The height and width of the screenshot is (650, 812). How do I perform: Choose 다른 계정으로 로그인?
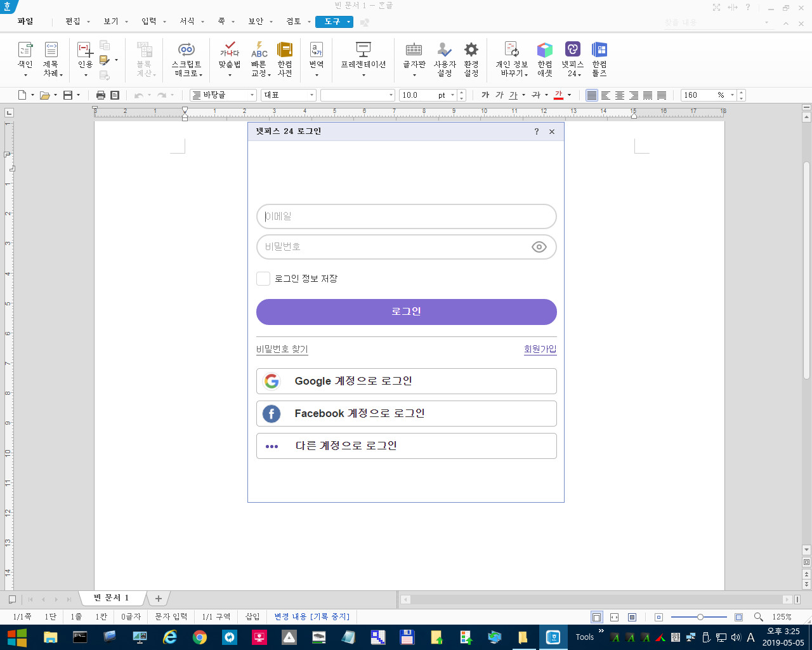click(x=407, y=446)
